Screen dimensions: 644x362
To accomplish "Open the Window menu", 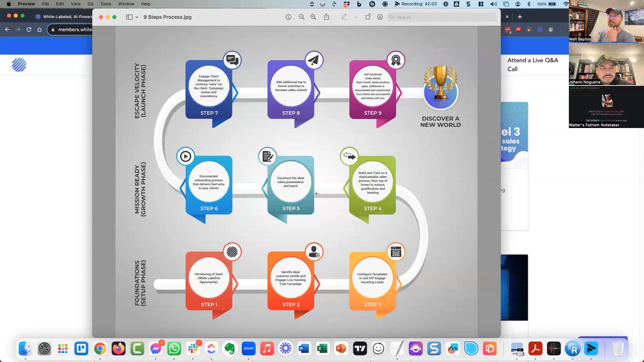I will point(126,4).
